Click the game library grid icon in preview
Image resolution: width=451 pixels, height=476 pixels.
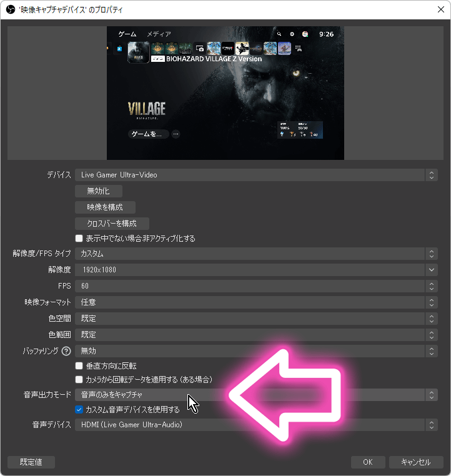point(299,49)
